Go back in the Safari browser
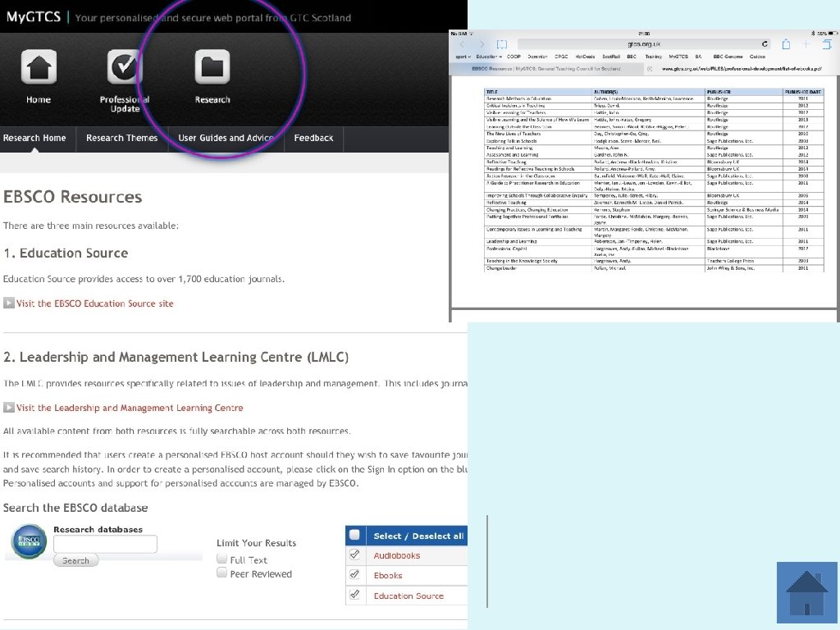 (x=462, y=44)
